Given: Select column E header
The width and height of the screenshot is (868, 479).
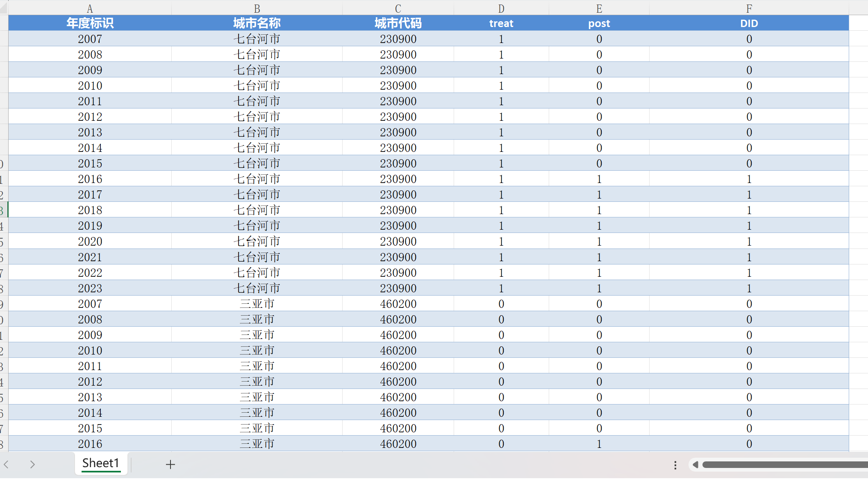Looking at the screenshot, I should point(599,9).
